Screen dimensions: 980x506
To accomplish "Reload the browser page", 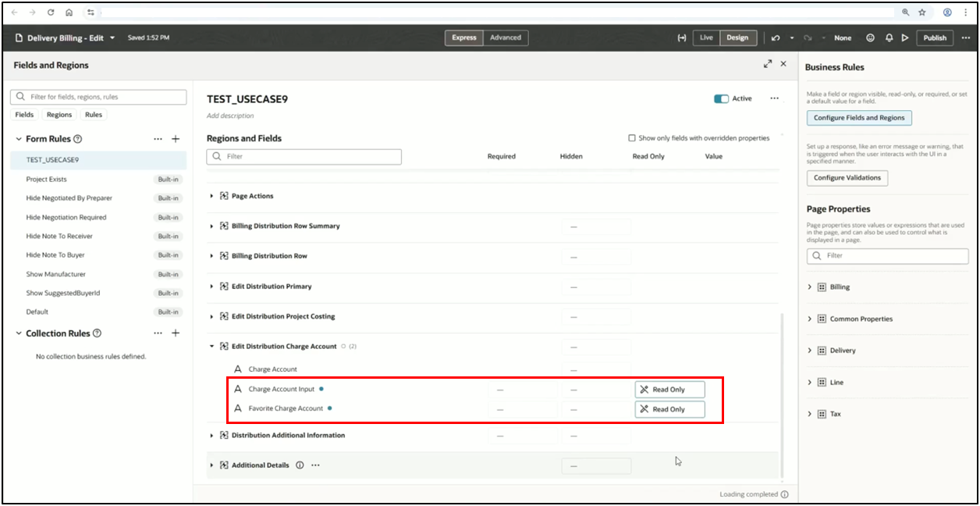I will (51, 12).
